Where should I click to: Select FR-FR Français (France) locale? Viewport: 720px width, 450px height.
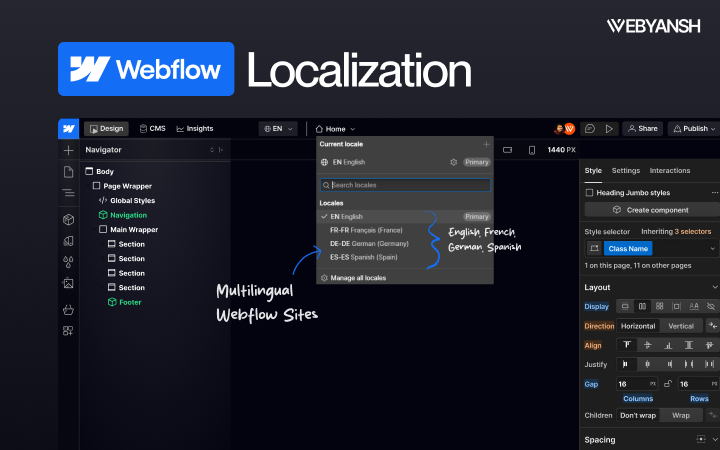(x=405, y=230)
